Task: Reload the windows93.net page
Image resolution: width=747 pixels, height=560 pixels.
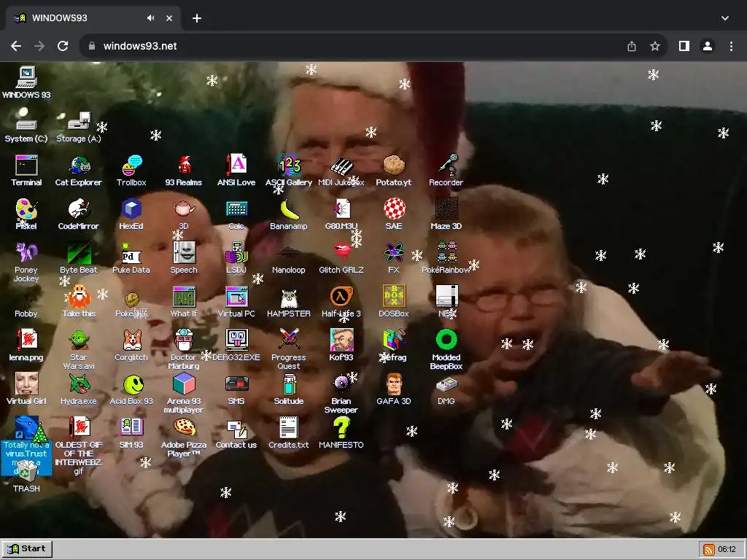Action: point(63,46)
